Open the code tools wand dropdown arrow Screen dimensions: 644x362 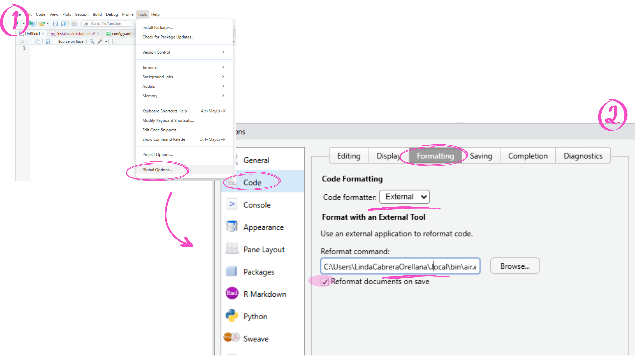click(106, 42)
